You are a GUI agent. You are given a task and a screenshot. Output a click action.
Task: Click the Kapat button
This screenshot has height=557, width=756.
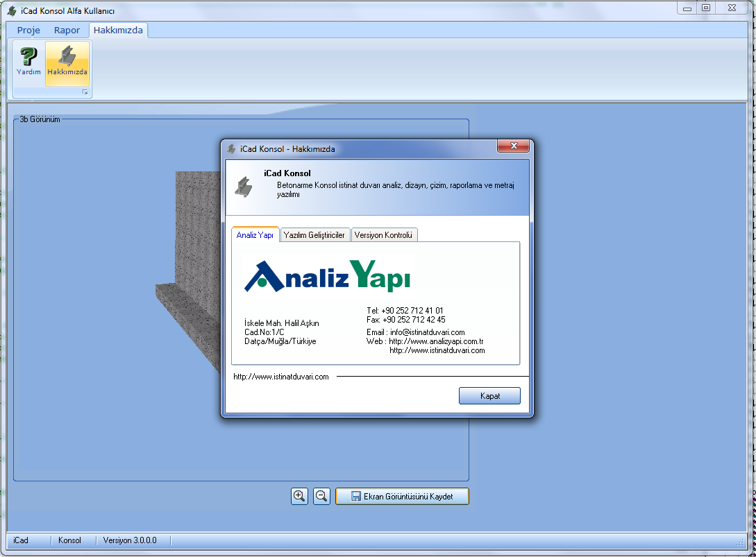click(x=490, y=396)
